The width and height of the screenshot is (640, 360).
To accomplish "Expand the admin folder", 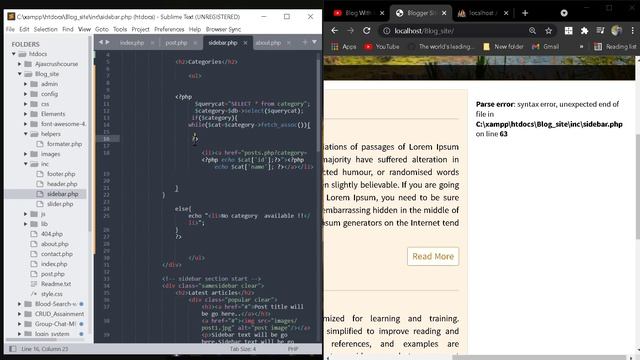I will tap(26, 84).
